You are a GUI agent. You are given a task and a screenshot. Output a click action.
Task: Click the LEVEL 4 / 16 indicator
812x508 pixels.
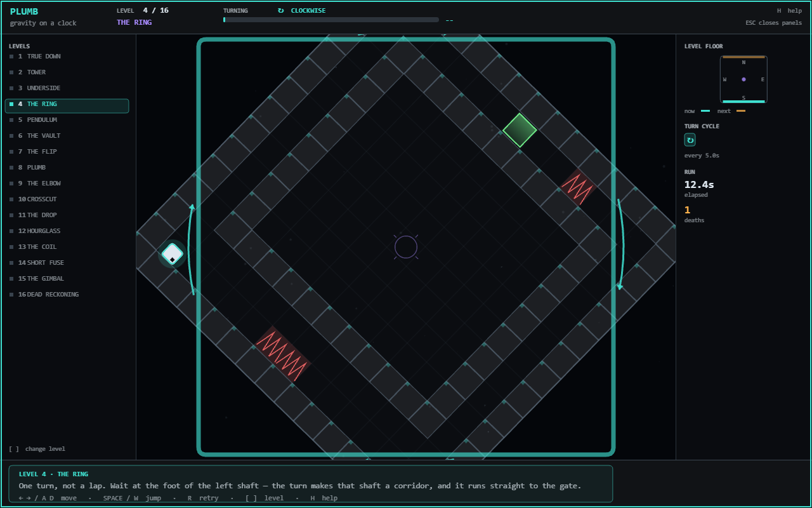click(x=143, y=11)
